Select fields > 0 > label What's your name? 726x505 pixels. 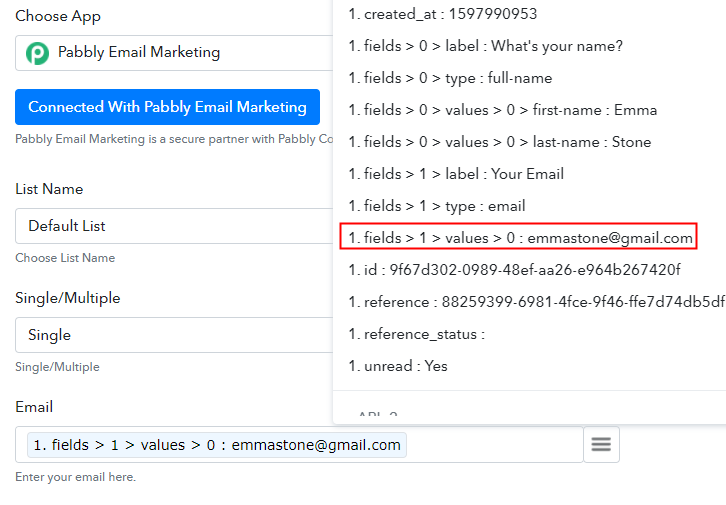[485, 46]
